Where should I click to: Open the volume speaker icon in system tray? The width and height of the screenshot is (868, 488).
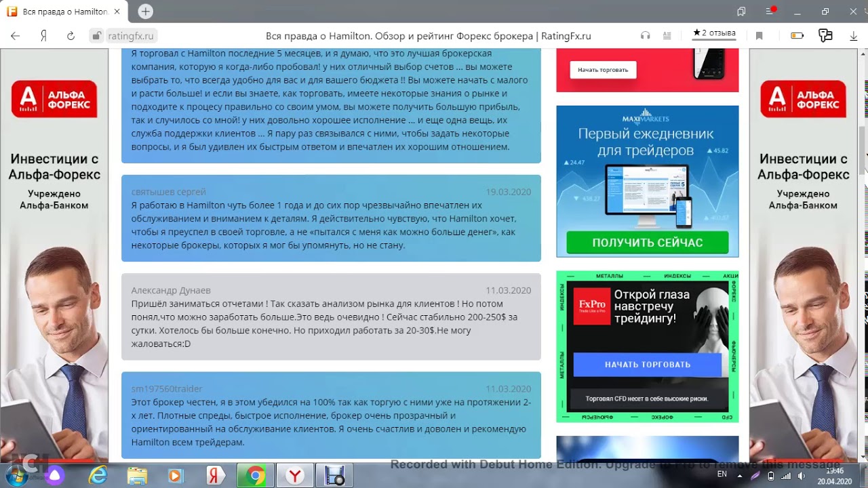[802, 476]
